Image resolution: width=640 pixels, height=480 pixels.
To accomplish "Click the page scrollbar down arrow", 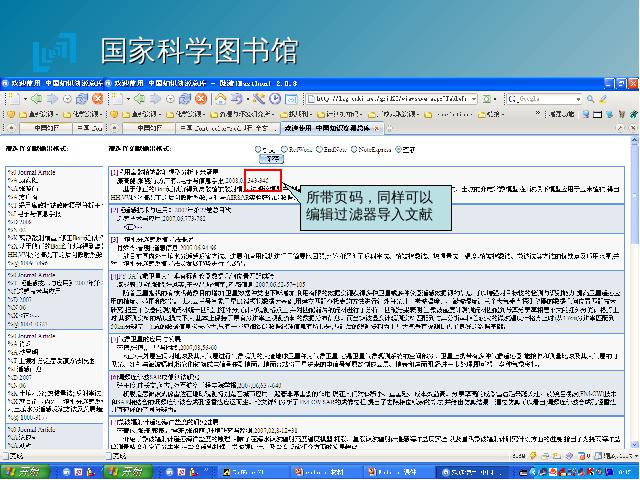I will click(634, 444).
